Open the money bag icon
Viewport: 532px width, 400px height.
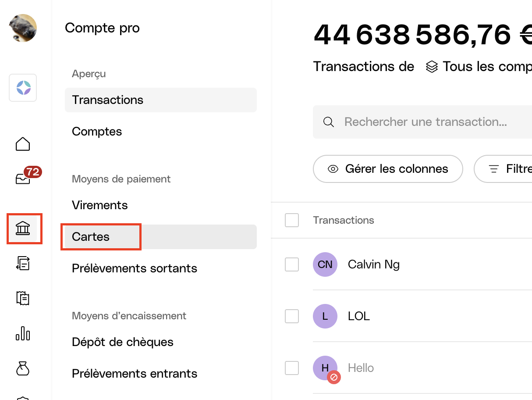(x=23, y=369)
